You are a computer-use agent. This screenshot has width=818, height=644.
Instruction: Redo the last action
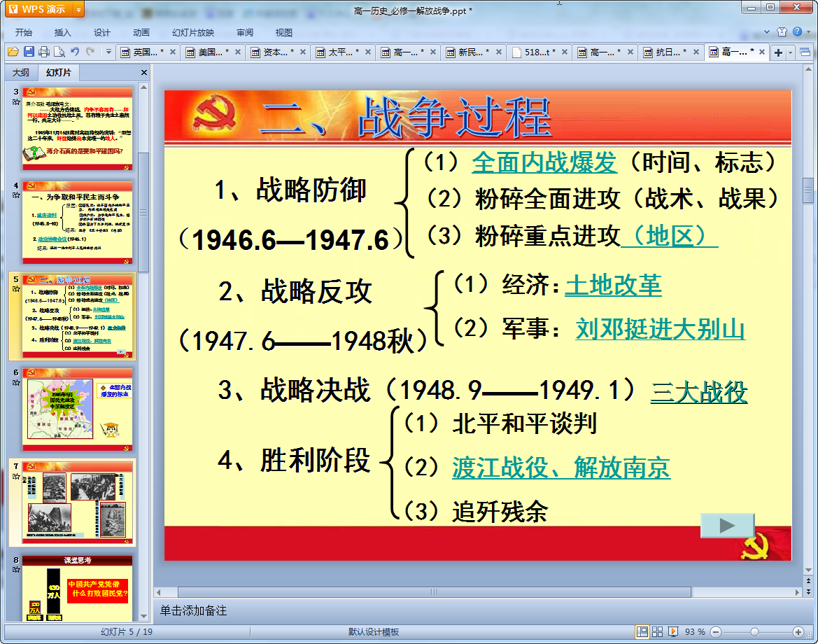90,52
